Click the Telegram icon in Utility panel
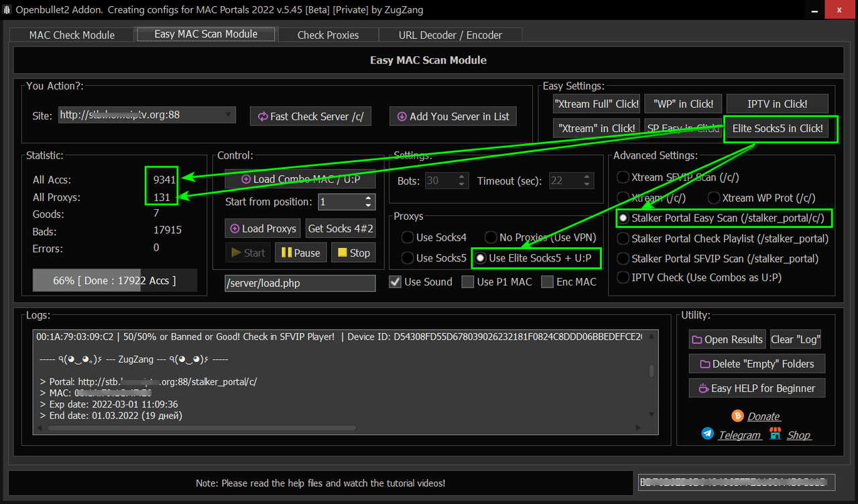 (708, 434)
